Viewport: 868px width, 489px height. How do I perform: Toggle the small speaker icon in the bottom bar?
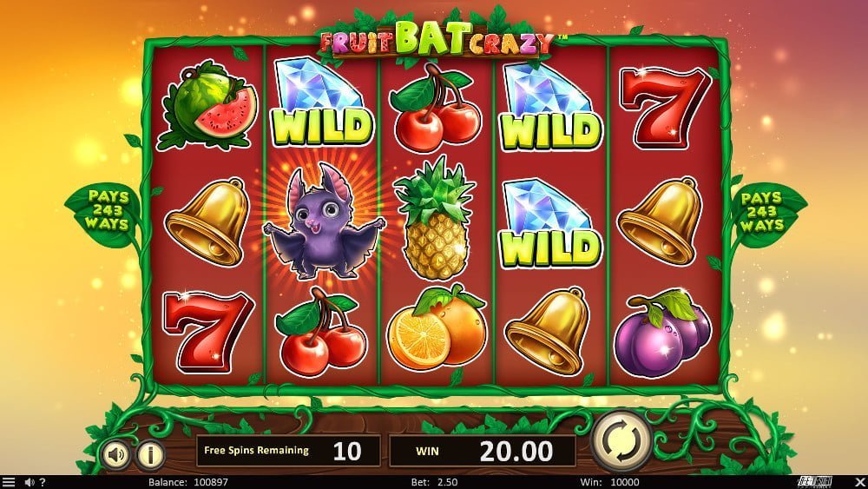[x=29, y=482]
